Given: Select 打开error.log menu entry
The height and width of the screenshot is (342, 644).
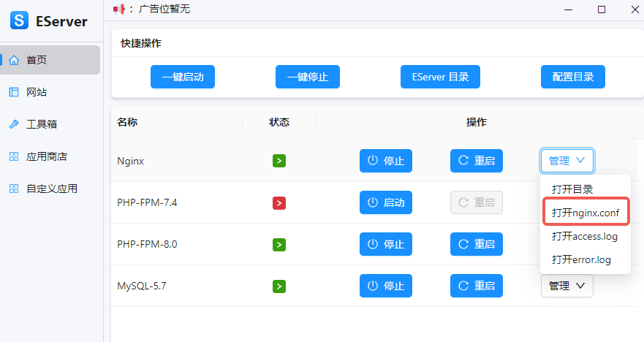Looking at the screenshot, I should [581, 259].
